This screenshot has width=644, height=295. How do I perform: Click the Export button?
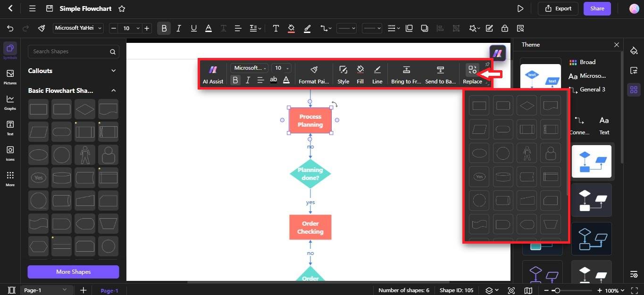coord(558,8)
